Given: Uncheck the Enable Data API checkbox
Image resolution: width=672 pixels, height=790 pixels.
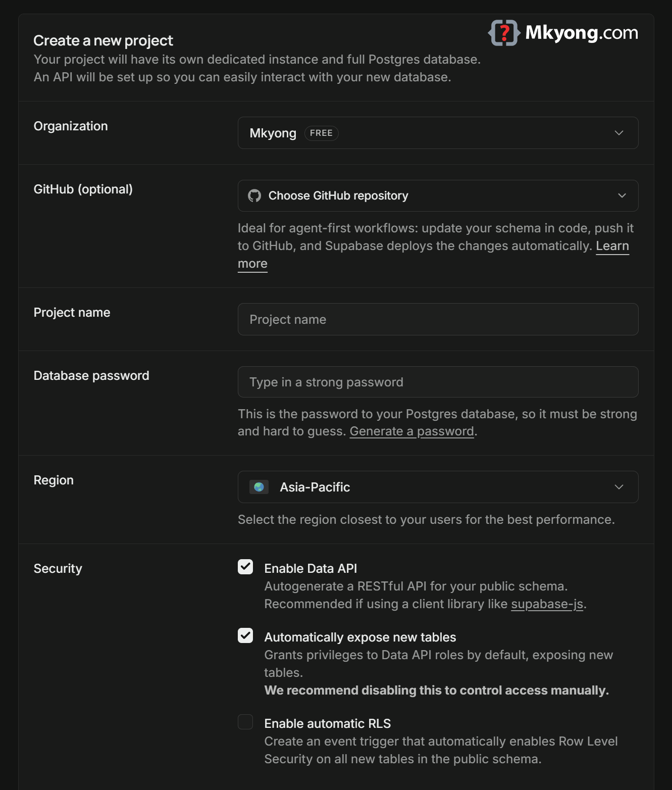Looking at the screenshot, I should pos(245,567).
